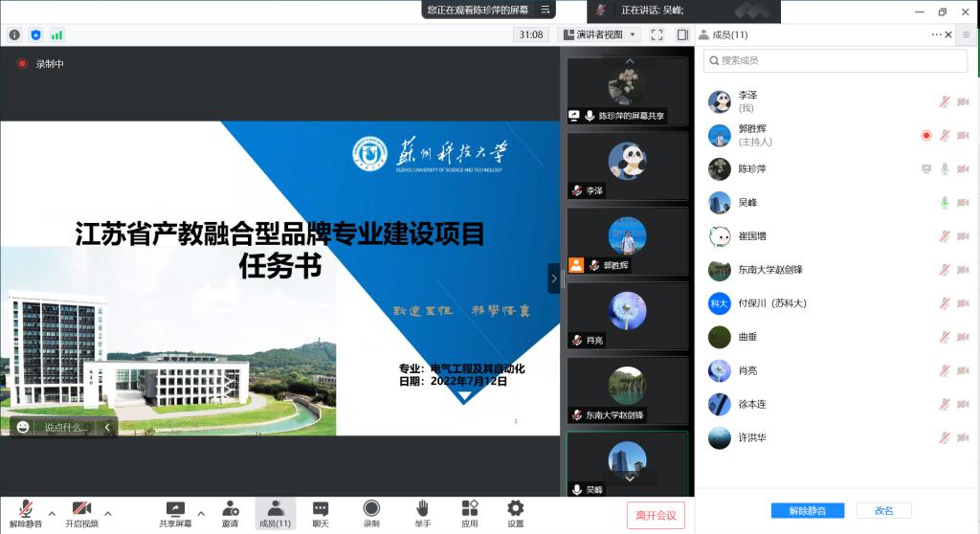This screenshot has width=980, height=534.
Task: Turn on camera with 开启视频
Action: coord(81,512)
